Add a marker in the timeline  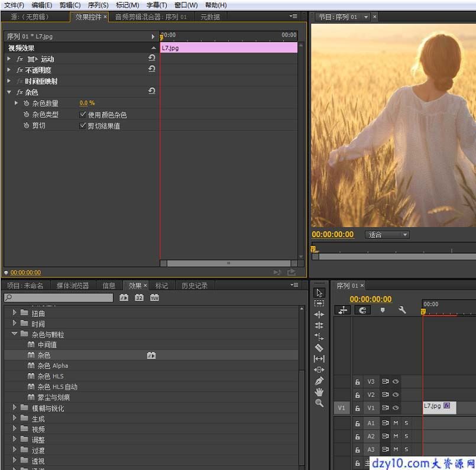[383, 310]
